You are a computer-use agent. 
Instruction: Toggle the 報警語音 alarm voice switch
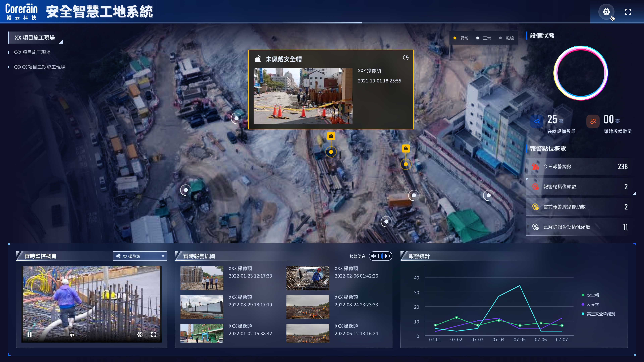(381, 256)
